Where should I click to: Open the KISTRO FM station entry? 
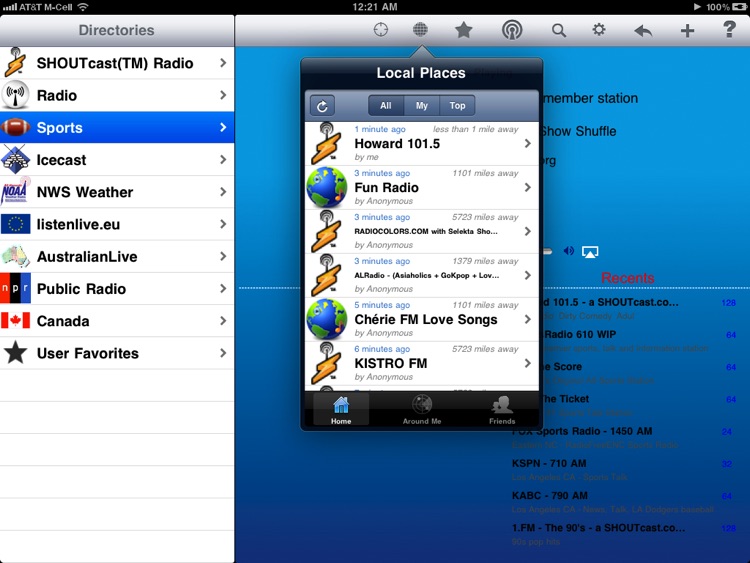pos(421,364)
